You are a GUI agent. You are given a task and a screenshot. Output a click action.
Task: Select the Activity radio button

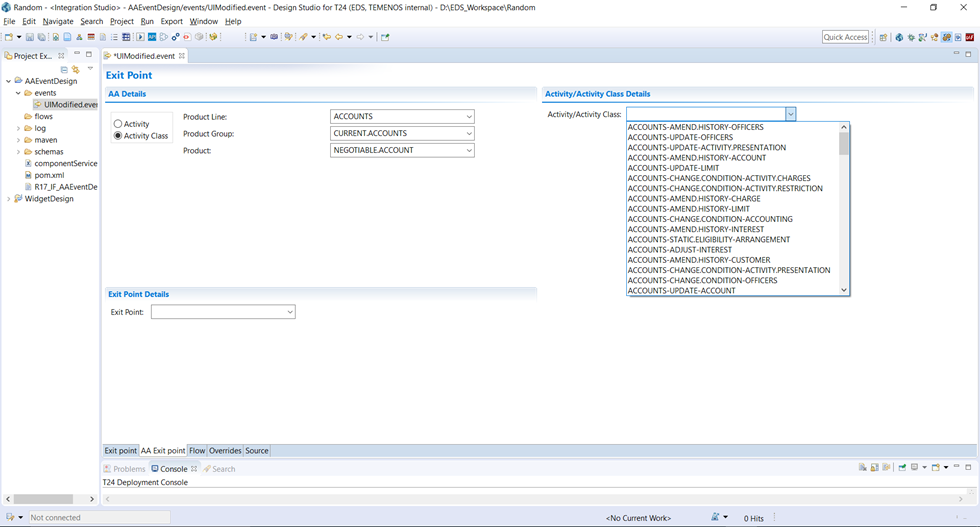click(x=118, y=124)
